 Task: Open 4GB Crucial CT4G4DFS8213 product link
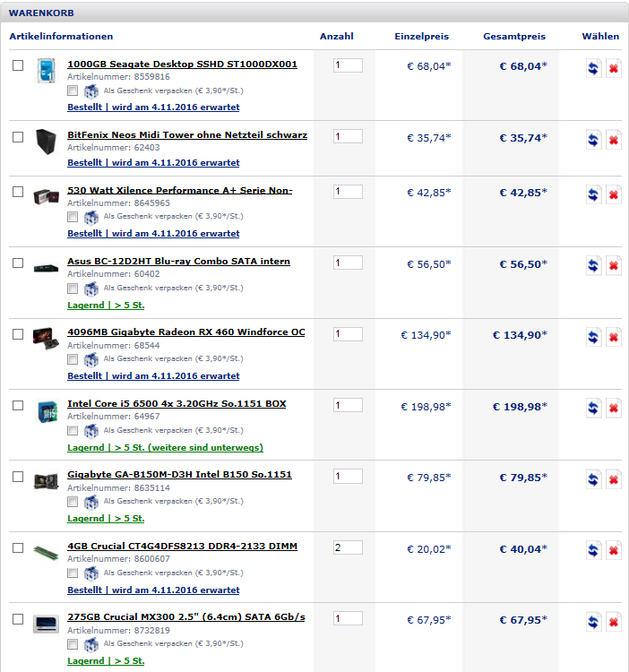(x=182, y=547)
